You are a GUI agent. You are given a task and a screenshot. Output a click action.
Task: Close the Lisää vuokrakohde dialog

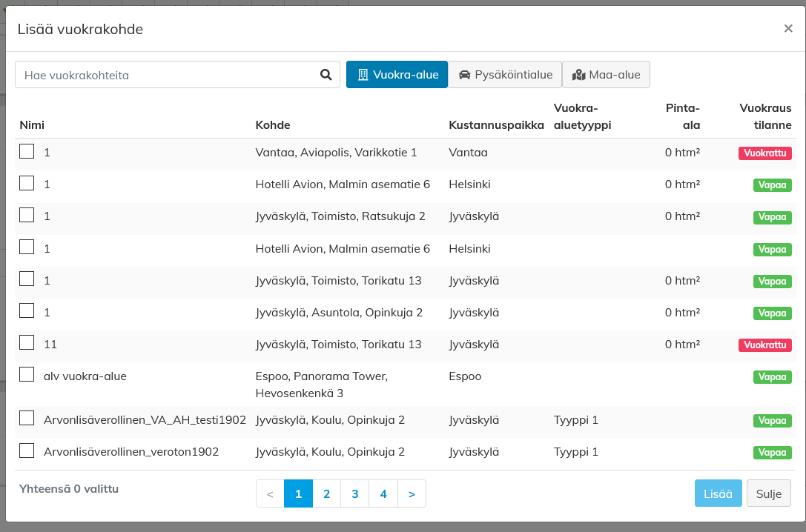point(788,29)
